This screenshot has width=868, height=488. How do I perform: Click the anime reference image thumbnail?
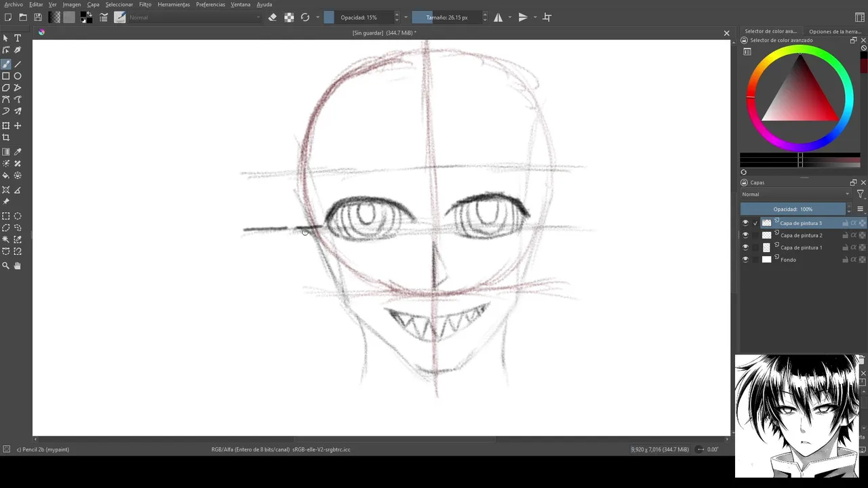tap(797, 415)
